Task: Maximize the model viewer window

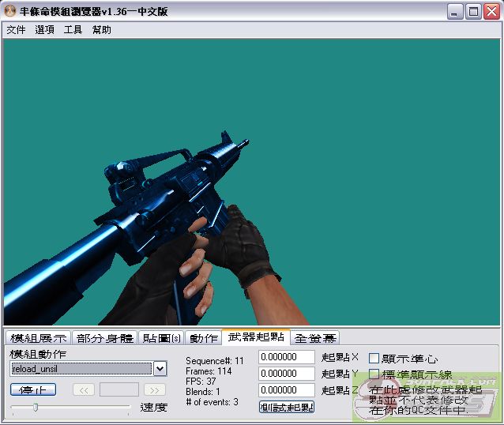Action: coord(473,11)
